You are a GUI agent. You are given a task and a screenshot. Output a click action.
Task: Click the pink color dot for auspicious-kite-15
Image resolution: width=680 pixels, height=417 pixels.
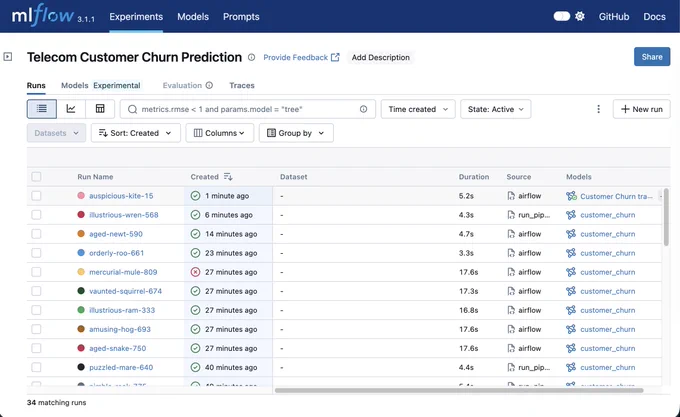[81, 195]
